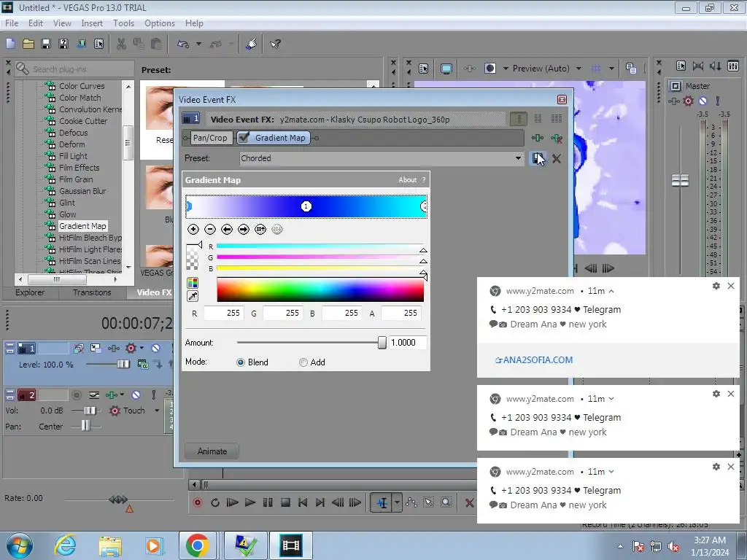Toggle the Gradient Map effect checkbox

244,138
